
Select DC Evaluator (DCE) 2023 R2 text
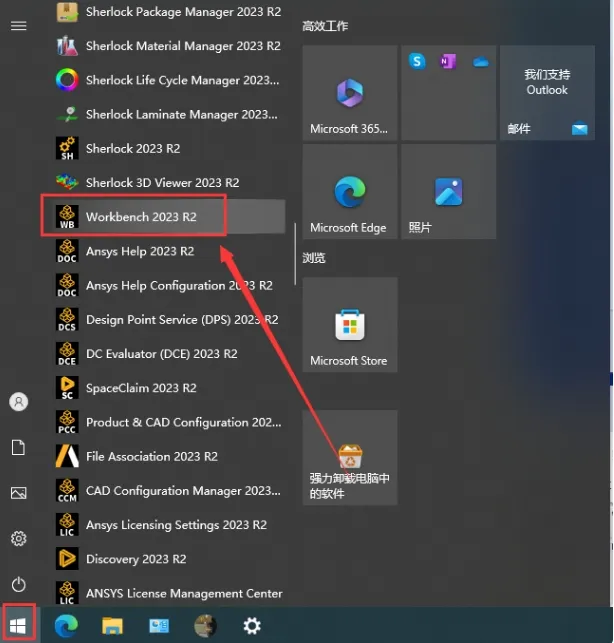162,354
